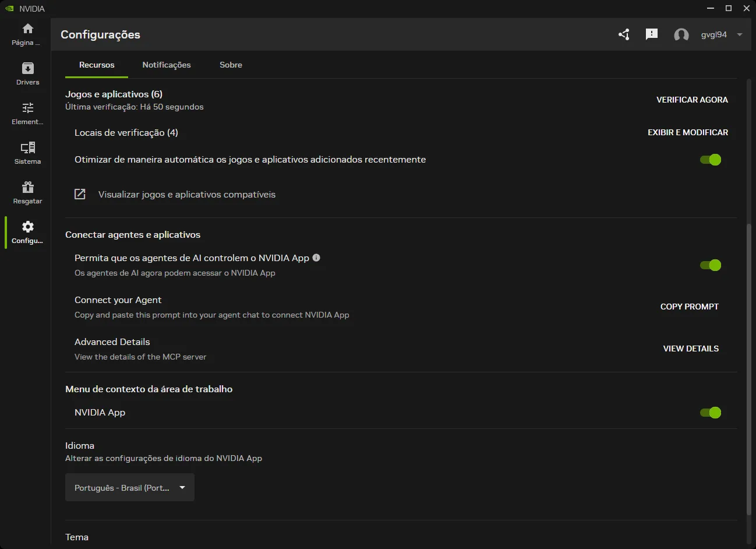Expand the gvgl94 account dropdown arrow
Image resolution: width=756 pixels, height=549 pixels.
(740, 34)
